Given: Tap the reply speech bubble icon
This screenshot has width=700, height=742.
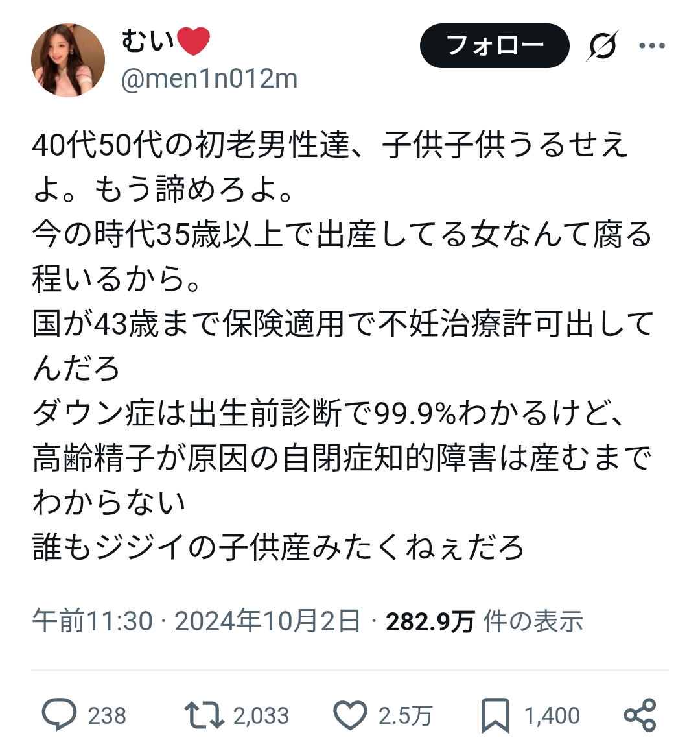Looking at the screenshot, I should point(60,715).
